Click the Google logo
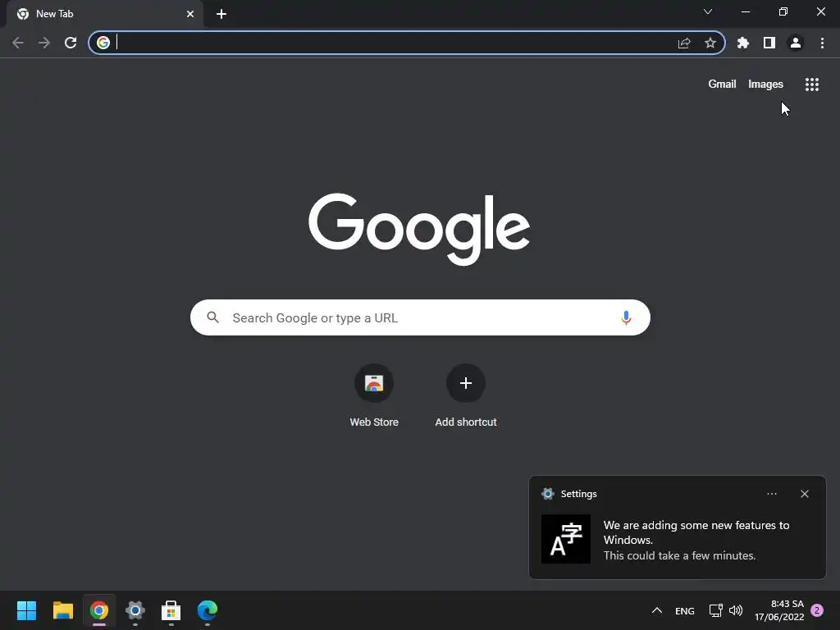The height and width of the screenshot is (630, 840). coord(419,230)
